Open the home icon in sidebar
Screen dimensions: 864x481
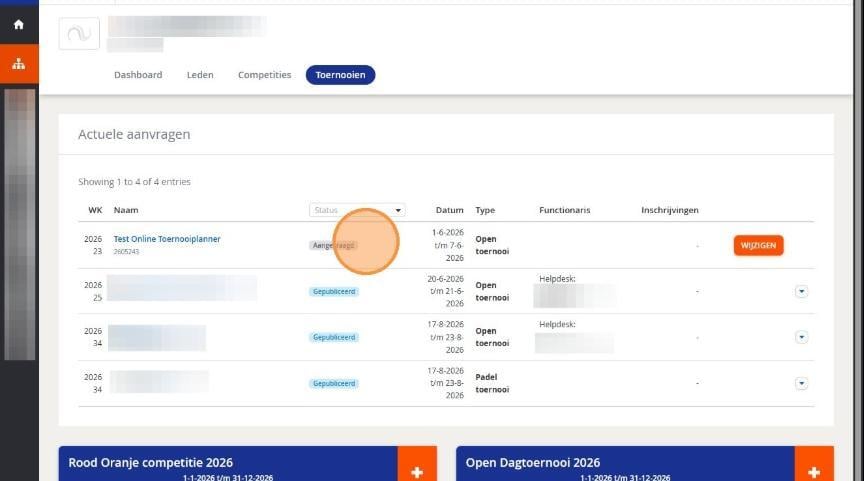[x=19, y=24]
